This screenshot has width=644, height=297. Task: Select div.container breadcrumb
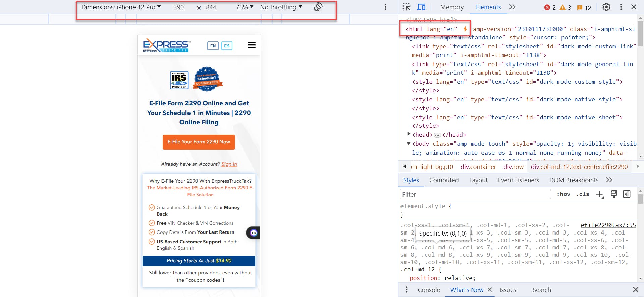point(478,167)
